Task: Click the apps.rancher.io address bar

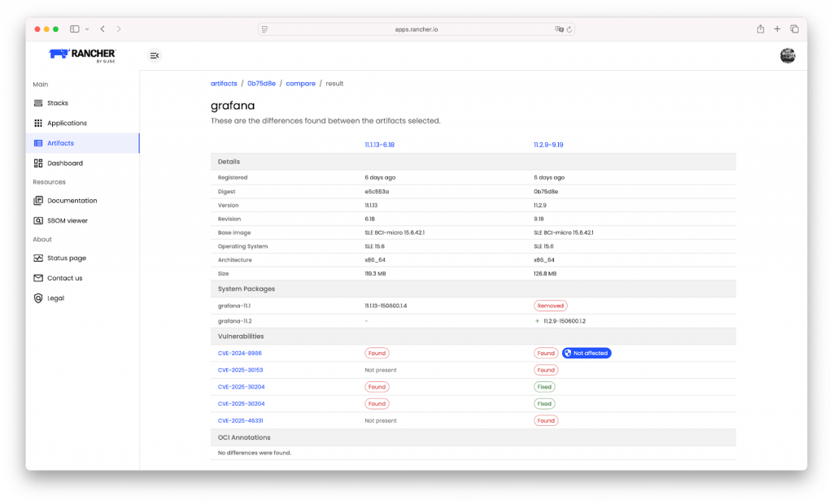Action: (416, 29)
